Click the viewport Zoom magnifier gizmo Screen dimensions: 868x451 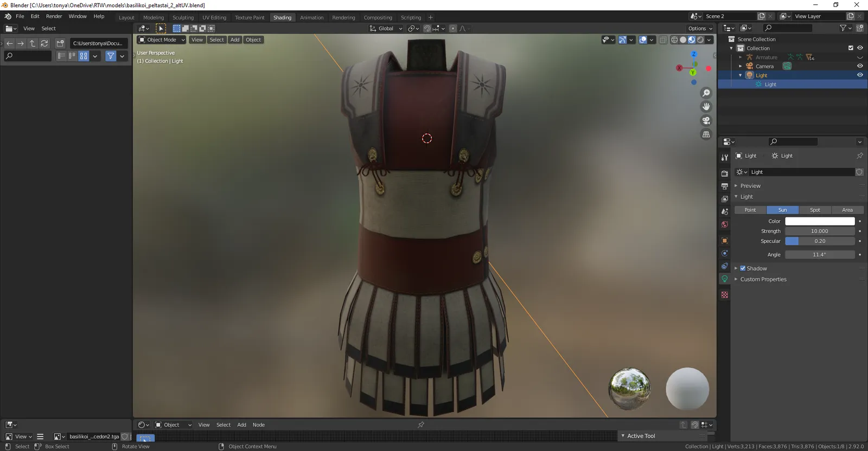pos(706,93)
